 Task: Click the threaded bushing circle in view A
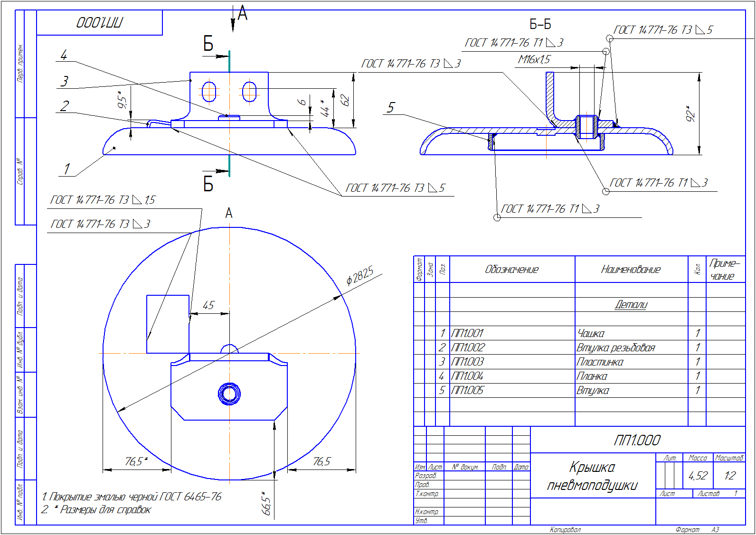point(229,394)
